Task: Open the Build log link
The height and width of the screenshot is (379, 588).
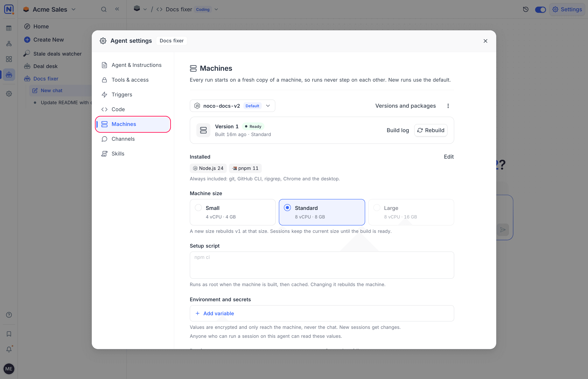Action: [x=397, y=130]
